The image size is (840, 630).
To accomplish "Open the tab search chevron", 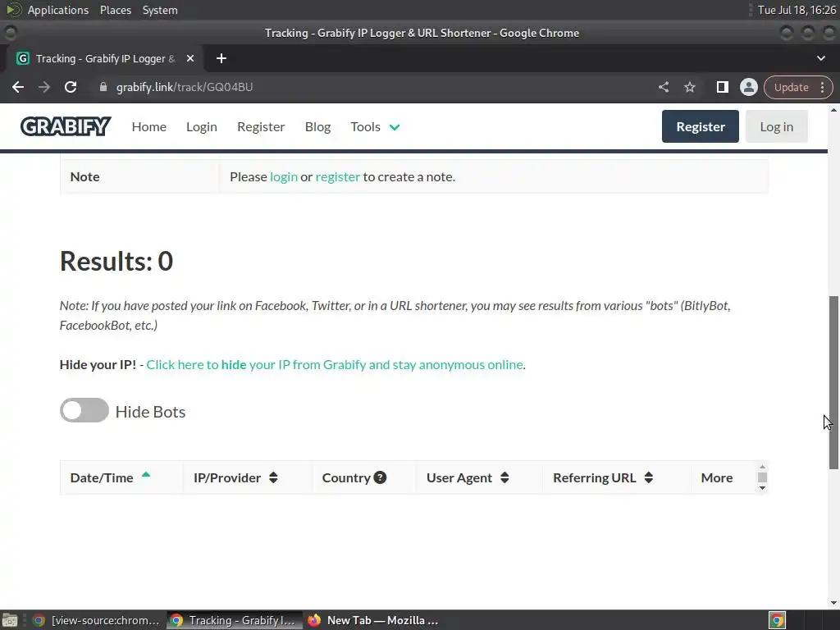I will click(820, 58).
